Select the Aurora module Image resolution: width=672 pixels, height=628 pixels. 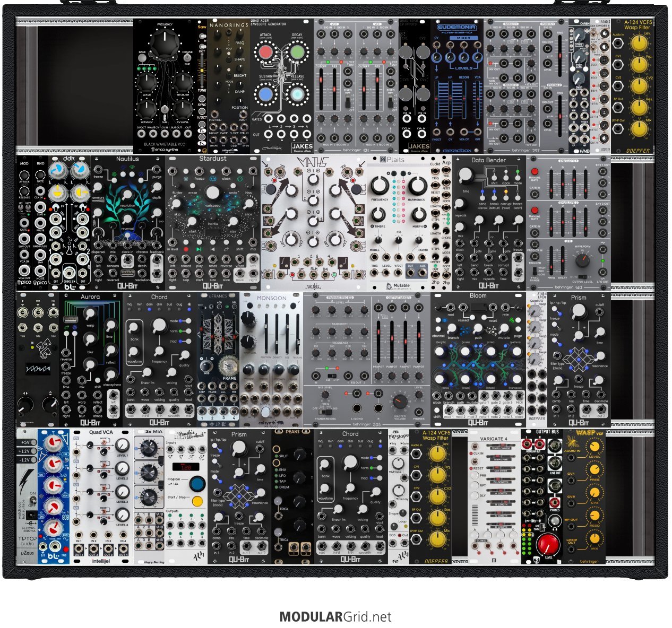[90, 359]
